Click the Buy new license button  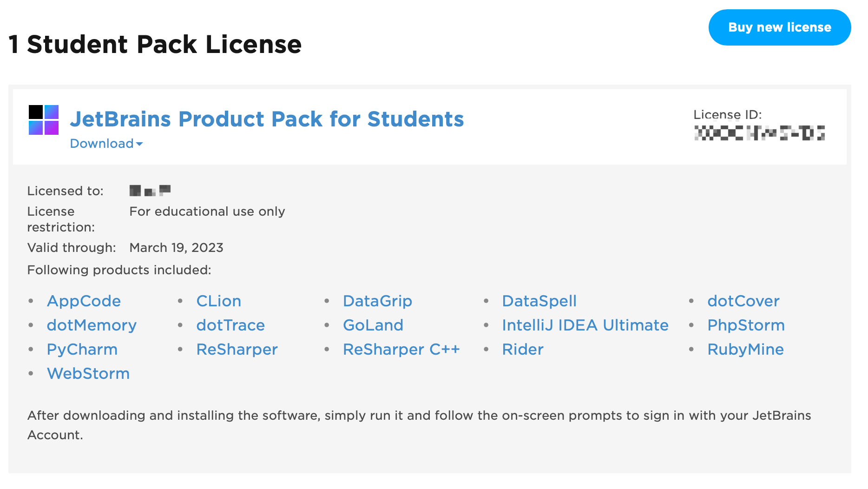click(779, 27)
